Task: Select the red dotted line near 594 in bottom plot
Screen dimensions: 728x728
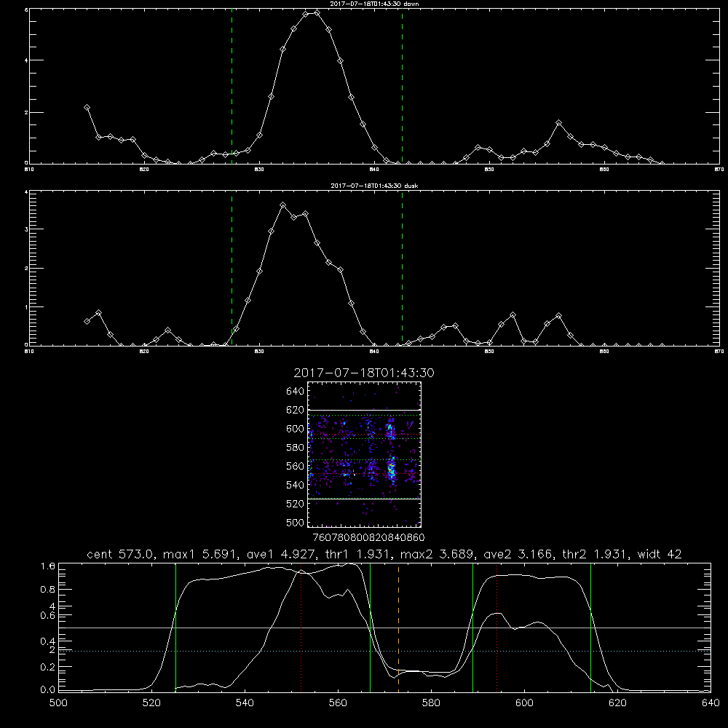Action: point(496,628)
